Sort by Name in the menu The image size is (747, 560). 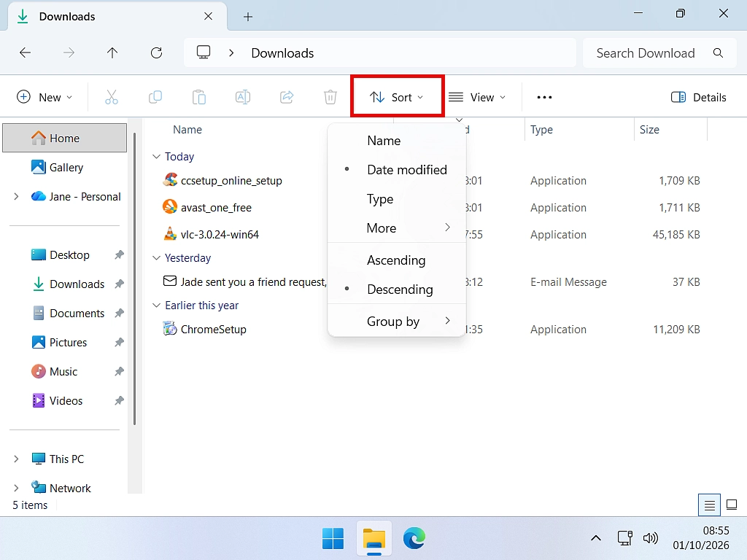click(396, 141)
